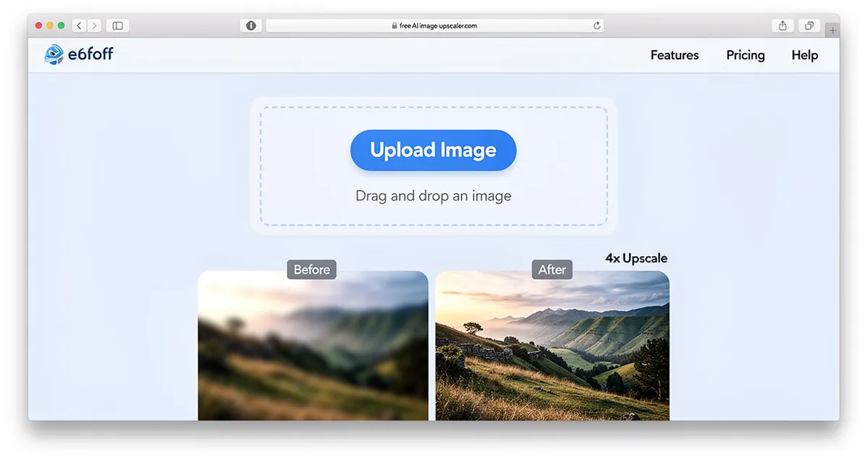Open the Share icon in the toolbar

click(782, 25)
